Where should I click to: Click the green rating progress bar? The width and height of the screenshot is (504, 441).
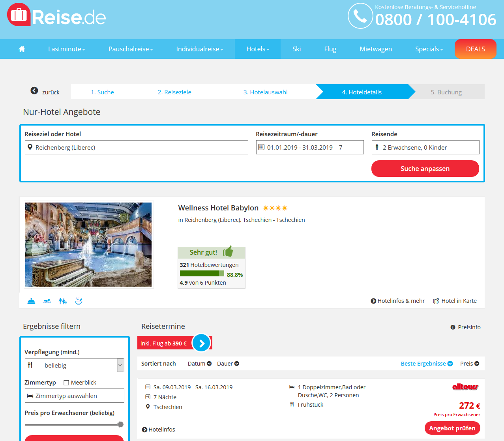point(202,274)
